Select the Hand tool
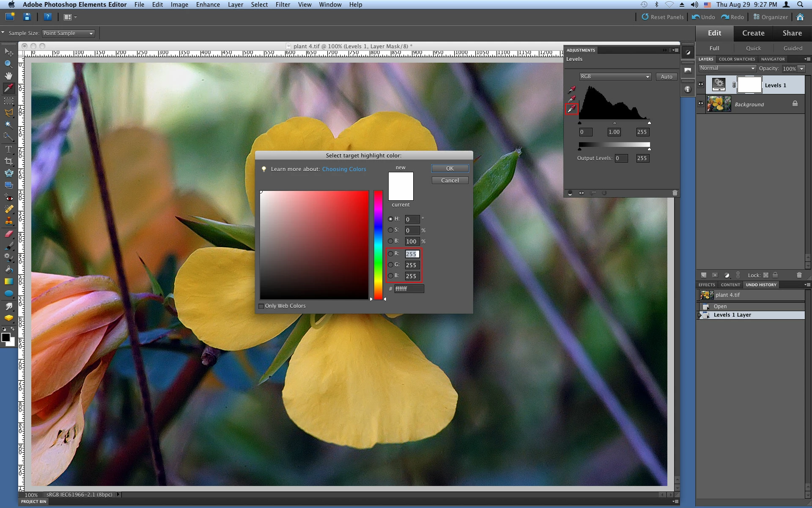The image size is (812, 508). pyautogui.click(x=8, y=76)
